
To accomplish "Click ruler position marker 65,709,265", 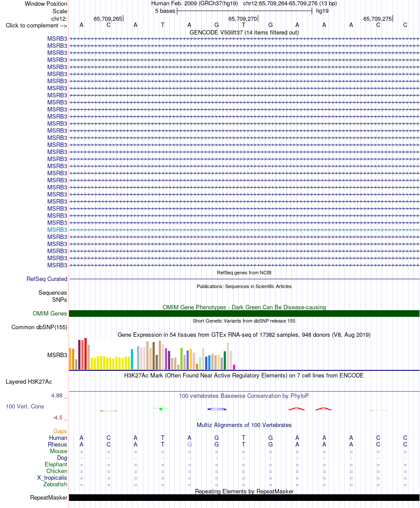I will point(108,19).
